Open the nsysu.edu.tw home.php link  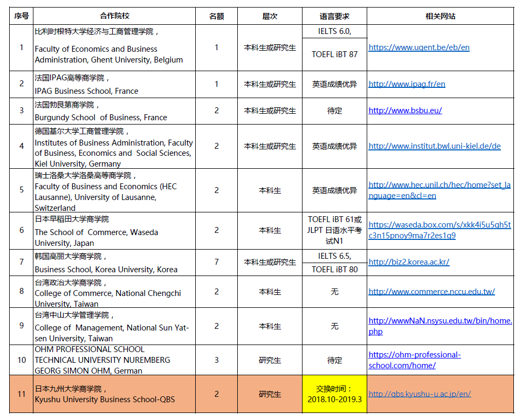pos(440,326)
